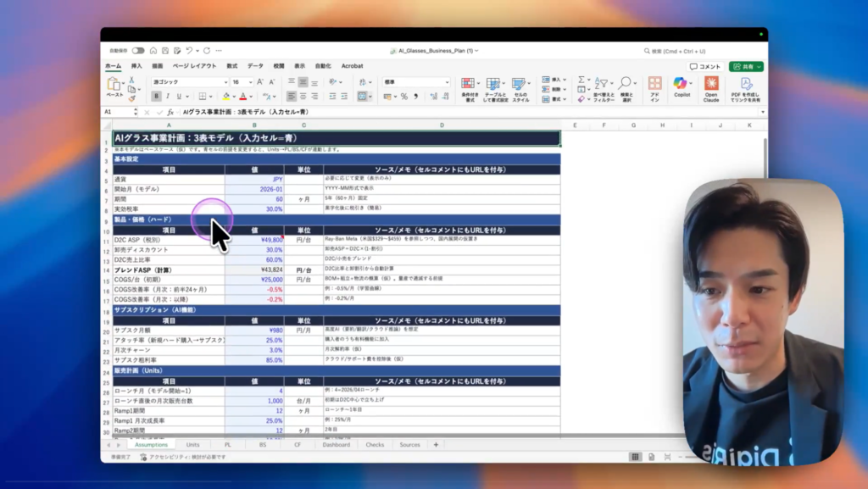This screenshot has height=489, width=868.
Task: Click the percent style icon
Action: pos(404,97)
